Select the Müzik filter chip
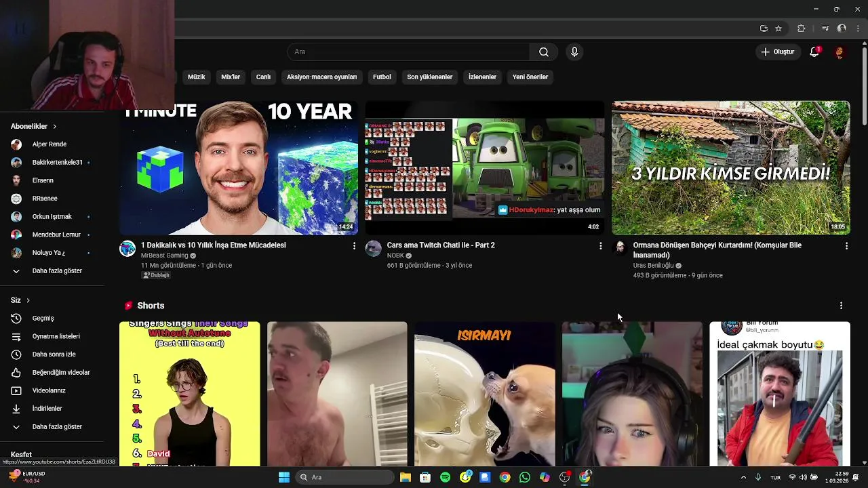The height and width of the screenshot is (488, 868). coord(196,77)
